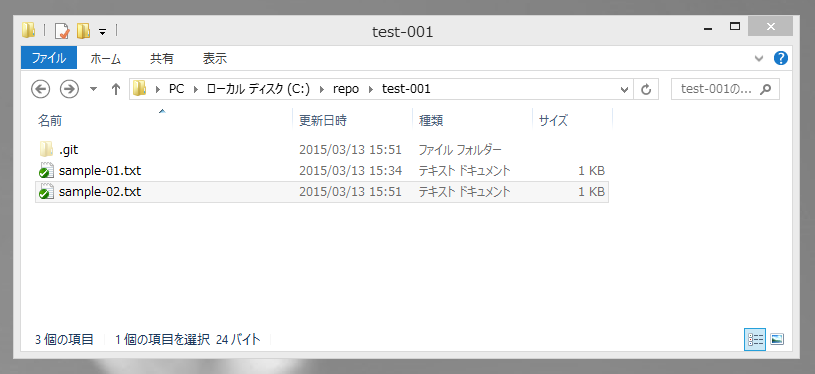Screen dimensions: 815x374
Task: Click the address bar folder icon
Action: (139, 89)
